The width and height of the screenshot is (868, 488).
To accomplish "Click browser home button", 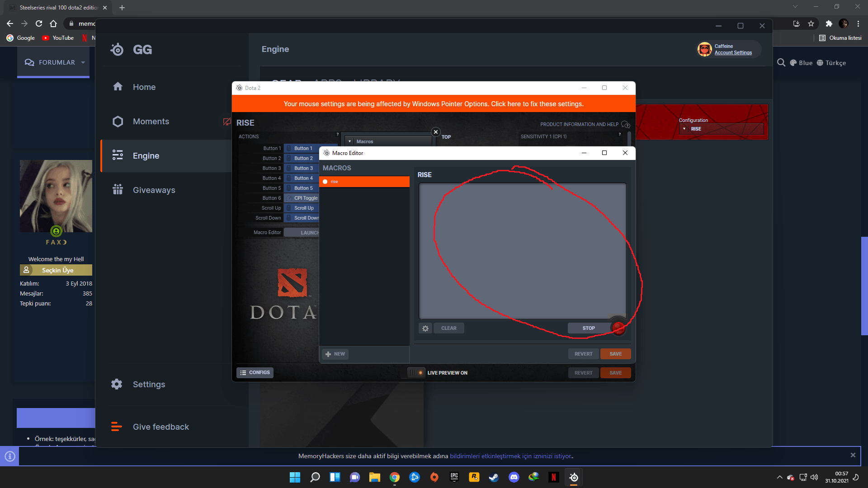I will [53, 23].
